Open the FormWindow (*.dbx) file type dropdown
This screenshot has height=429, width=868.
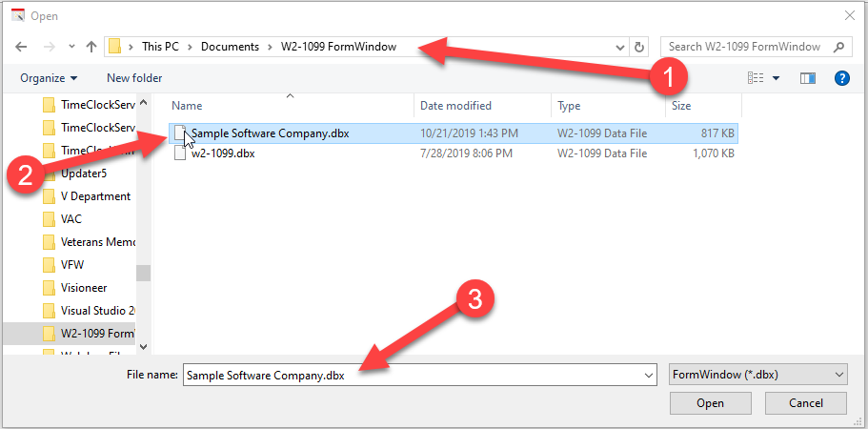(758, 375)
